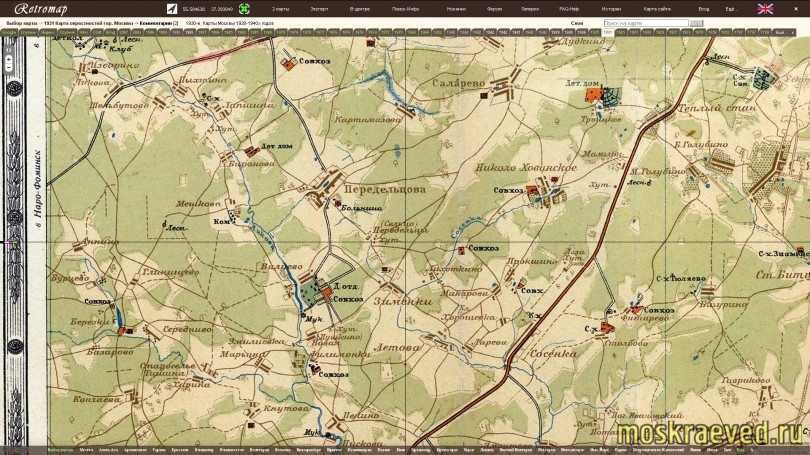The image size is (810, 455).
Task: Click the Филимонки map label
Action: click(x=340, y=354)
